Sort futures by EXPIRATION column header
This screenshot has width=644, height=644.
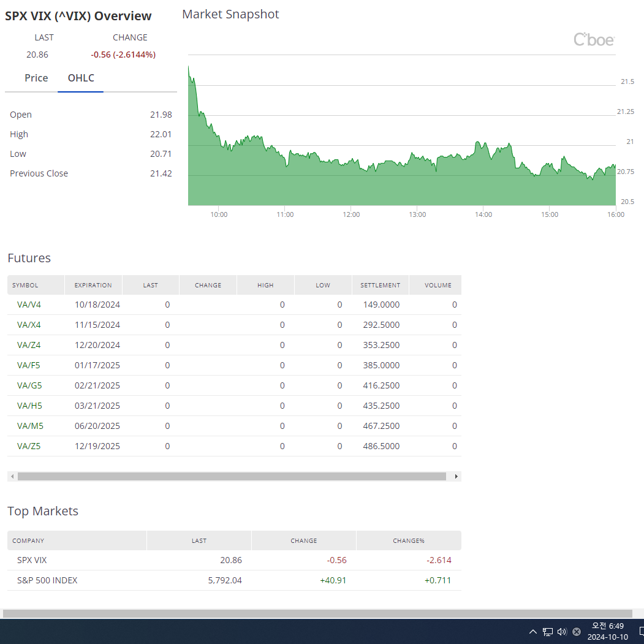(93, 285)
